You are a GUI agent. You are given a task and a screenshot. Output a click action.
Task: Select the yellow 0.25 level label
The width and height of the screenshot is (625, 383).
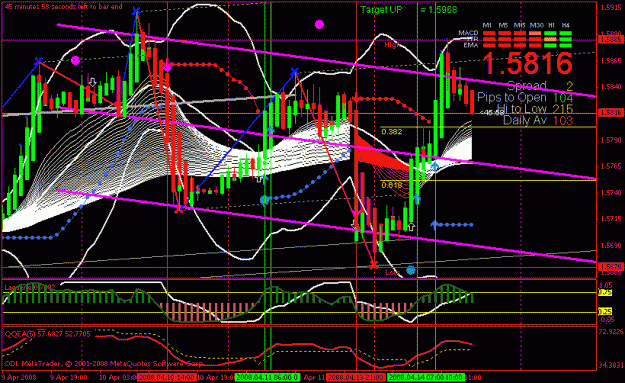pyautogui.click(x=605, y=312)
